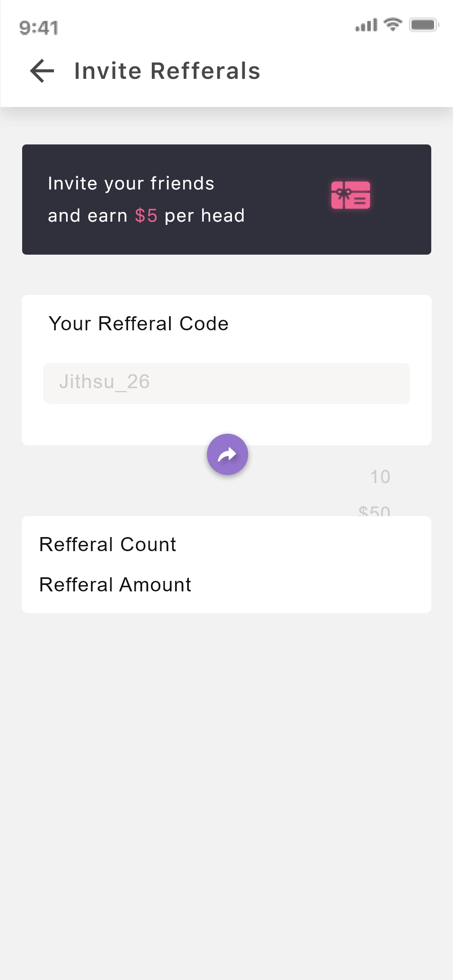The height and width of the screenshot is (980, 453).
Task: Tap the purple share arrow button
Action: [228, 454]
